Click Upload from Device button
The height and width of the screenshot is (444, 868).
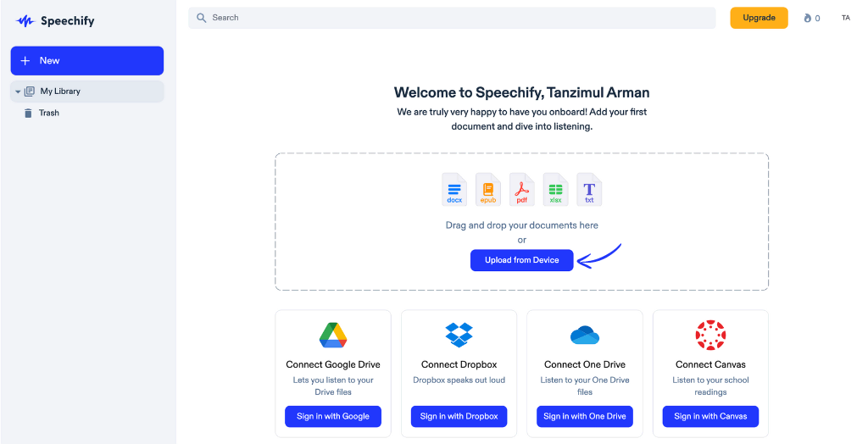521,260
